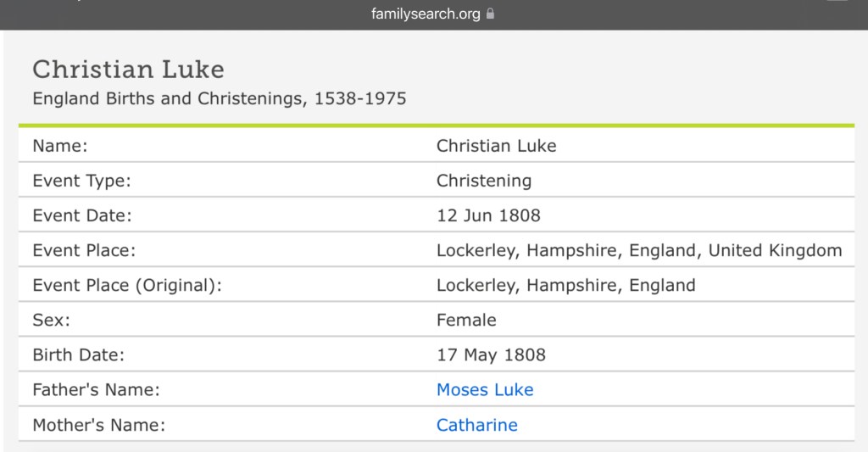Click the Name: field label

click(x=60, y=145)
